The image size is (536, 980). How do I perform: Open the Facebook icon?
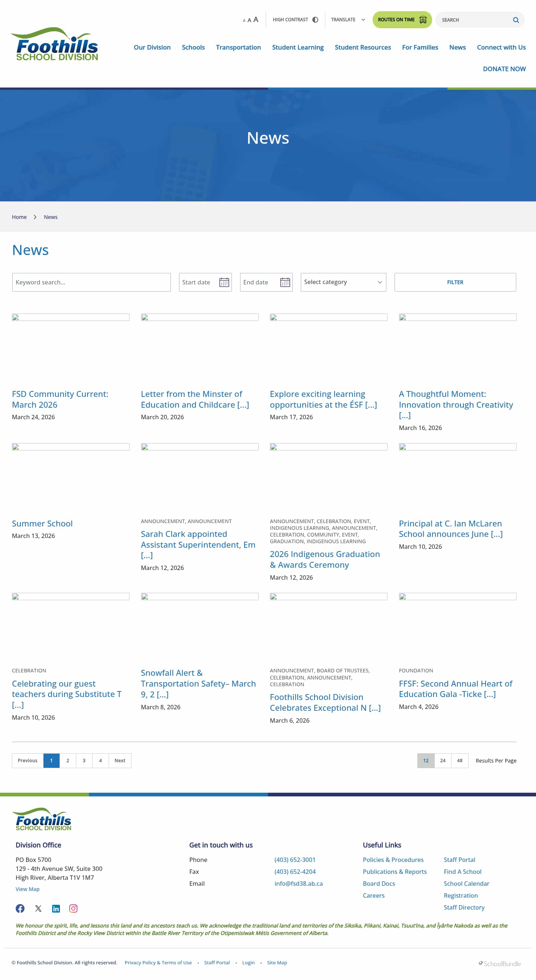(x=20, y=908)
